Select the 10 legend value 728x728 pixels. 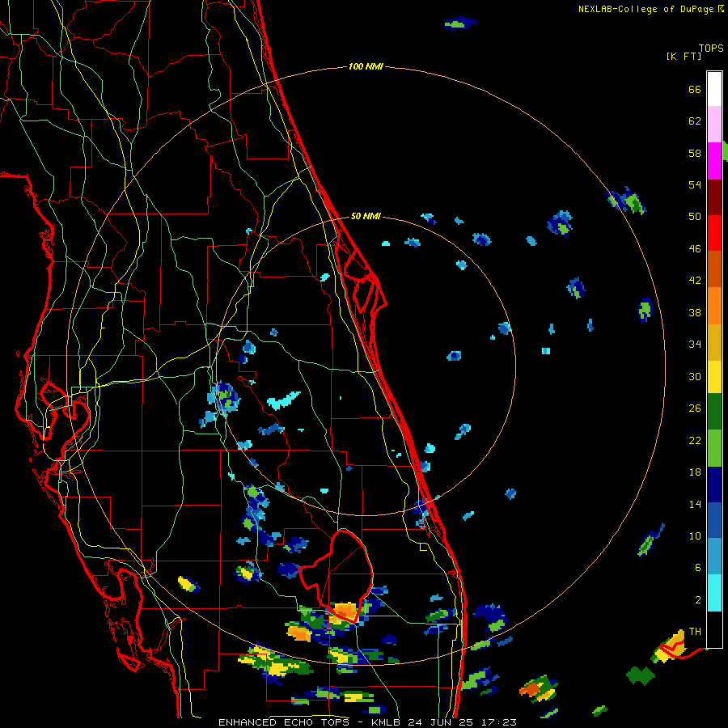pyautogui.click(x=695, y=535)
